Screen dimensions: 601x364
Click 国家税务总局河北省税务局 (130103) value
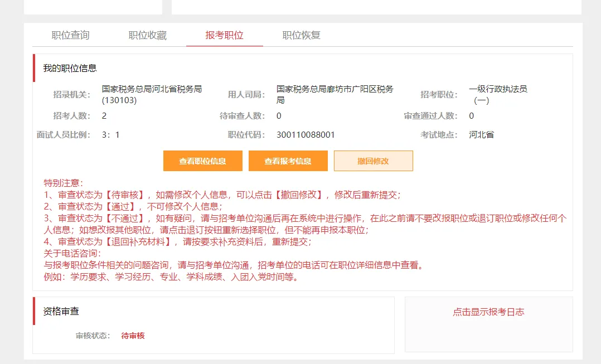point(152,95)
